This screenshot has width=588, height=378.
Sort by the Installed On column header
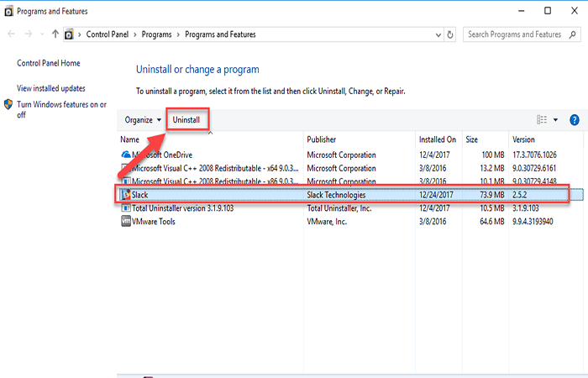(438, 139)
